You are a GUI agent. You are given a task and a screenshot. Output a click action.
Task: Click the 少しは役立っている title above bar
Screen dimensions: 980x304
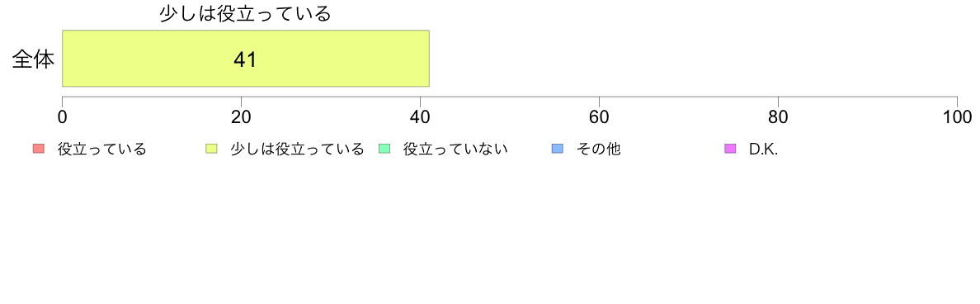click(245, 14)
